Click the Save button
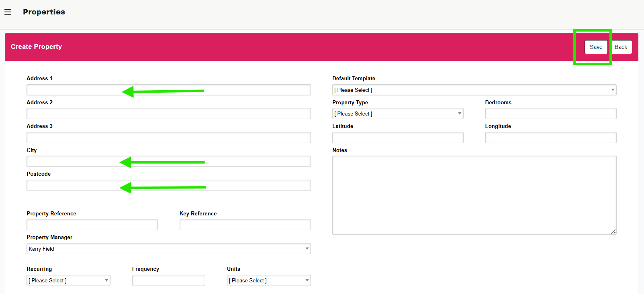The width and height of the screenshot is (644, 294). pos(596,47)
